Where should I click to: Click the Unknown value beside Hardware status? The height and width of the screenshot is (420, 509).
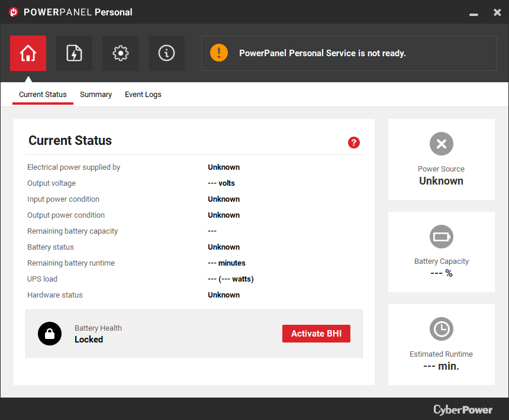click(224, 295)
